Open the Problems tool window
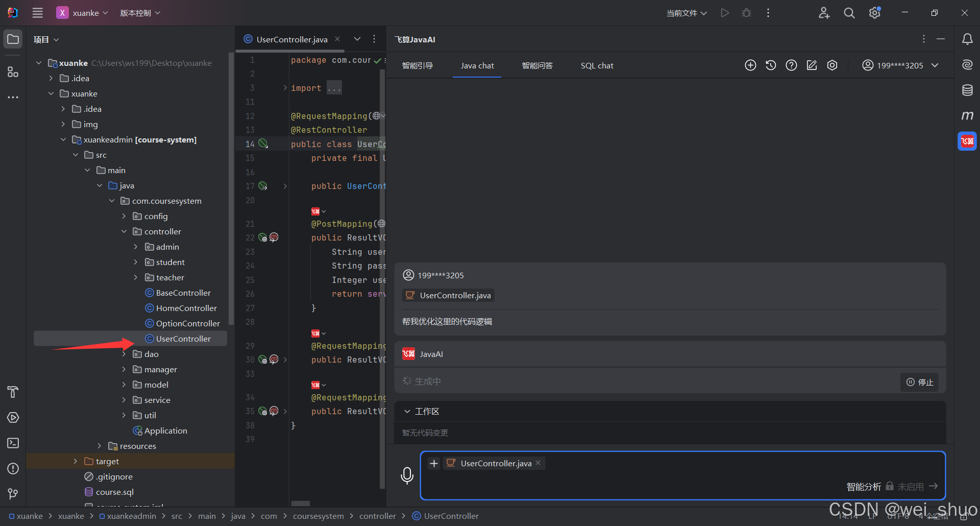 point(13,468)
